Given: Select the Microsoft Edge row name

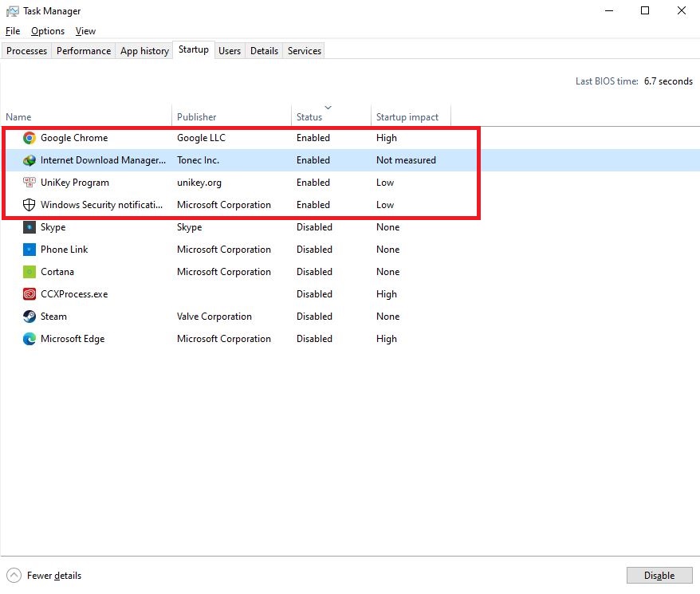Looking at the screenshot, I should (73, 339).
